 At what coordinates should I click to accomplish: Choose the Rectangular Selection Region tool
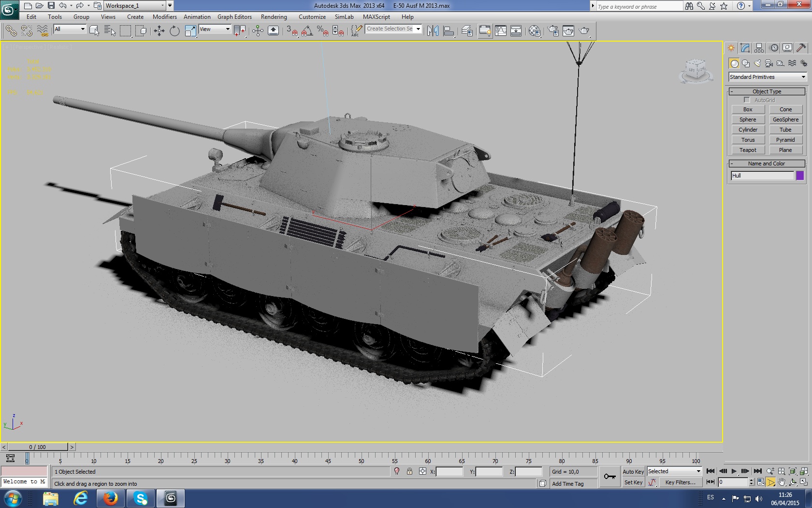pyautogui.click(x=125, y=31)
